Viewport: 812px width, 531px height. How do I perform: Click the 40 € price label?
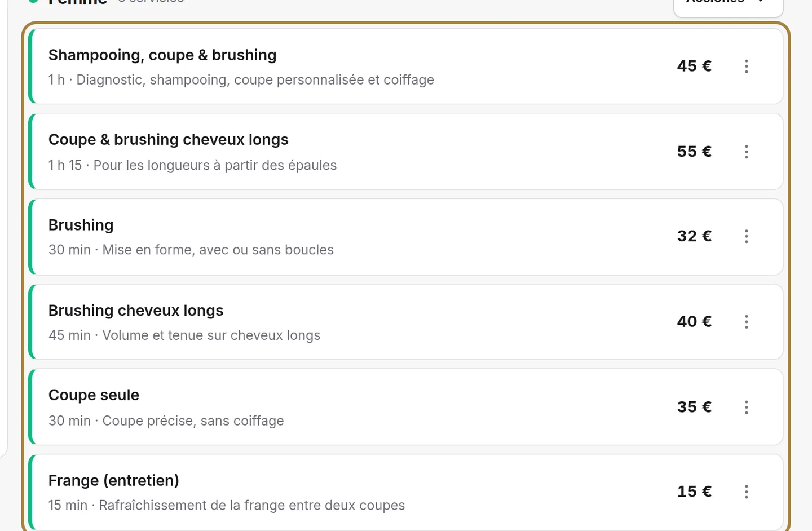(694, 322)
